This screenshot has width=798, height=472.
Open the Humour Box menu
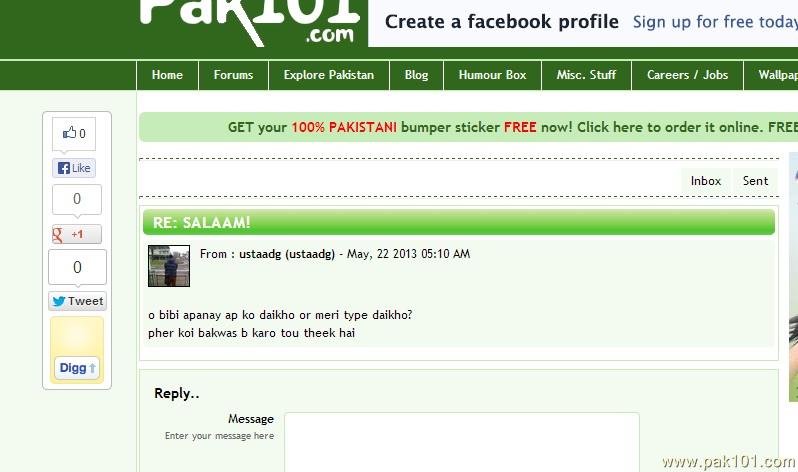pyautogui.click(x=492, y=75)
